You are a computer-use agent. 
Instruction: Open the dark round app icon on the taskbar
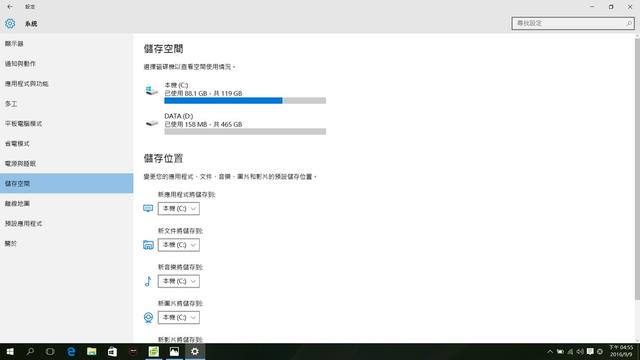click(133, 351)
